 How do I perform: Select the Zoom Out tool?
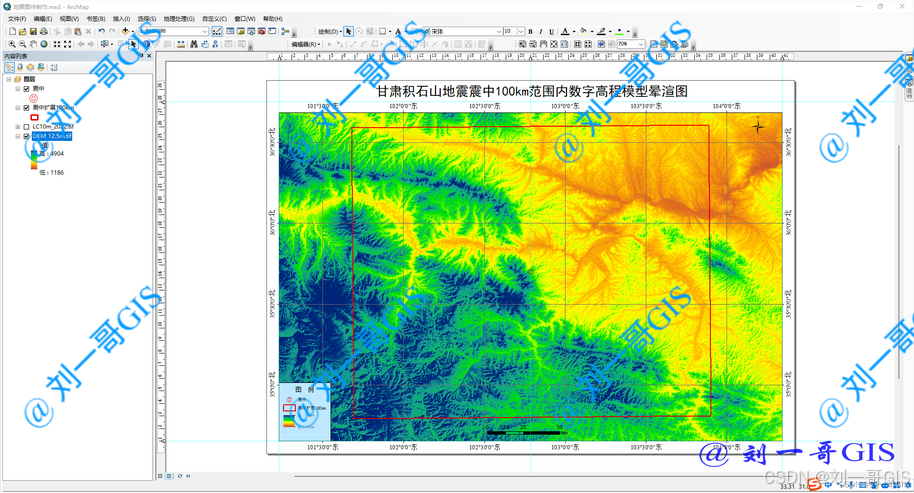(x=22, y=44)
